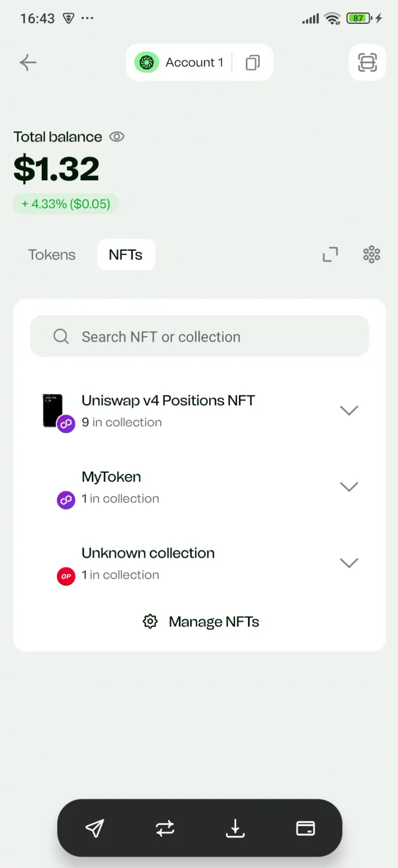This screenshot has width=398, height=868.
Task: Expand the Uniswap v4 Positions NFT collection
Action: [x=349, y=410]
